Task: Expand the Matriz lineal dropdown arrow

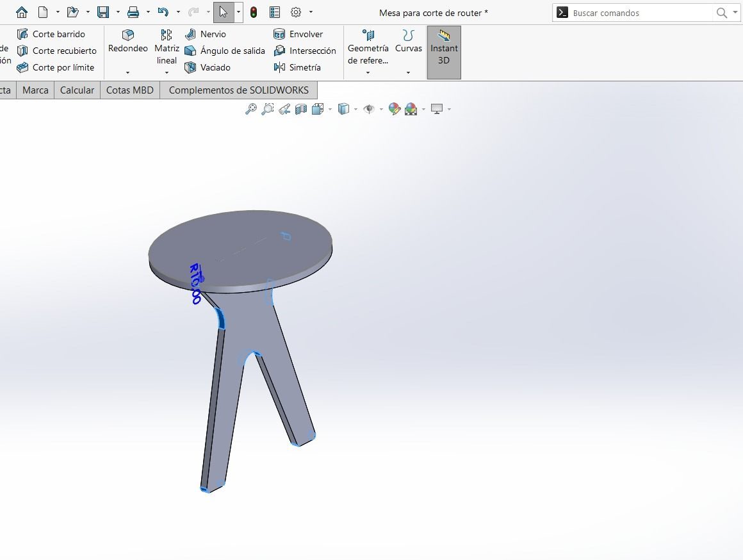Action: (167, 72)
